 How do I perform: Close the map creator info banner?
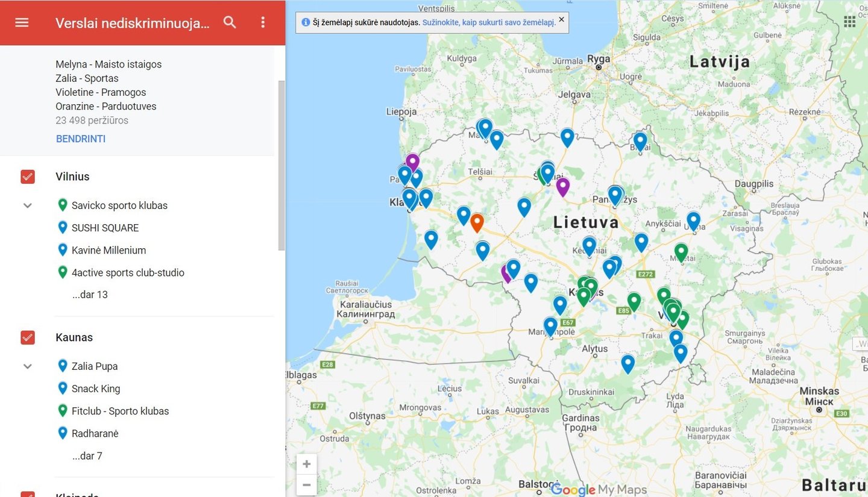561,19
